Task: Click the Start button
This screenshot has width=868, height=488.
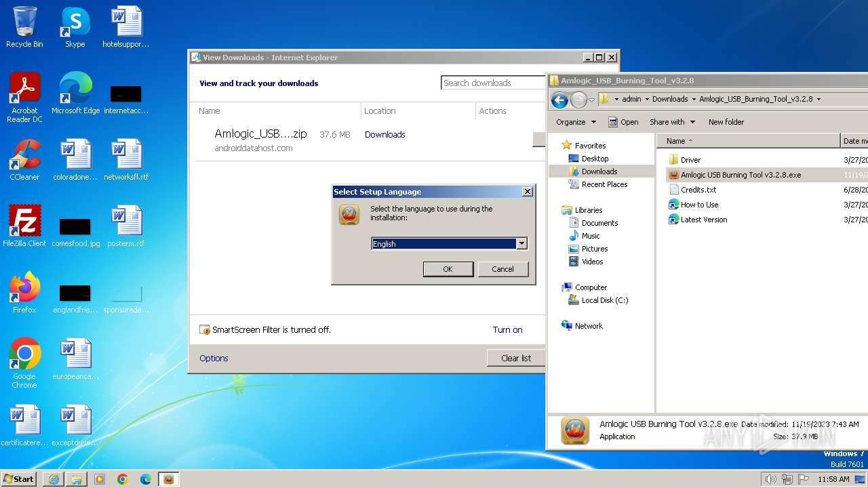Action: click(19, 479)
